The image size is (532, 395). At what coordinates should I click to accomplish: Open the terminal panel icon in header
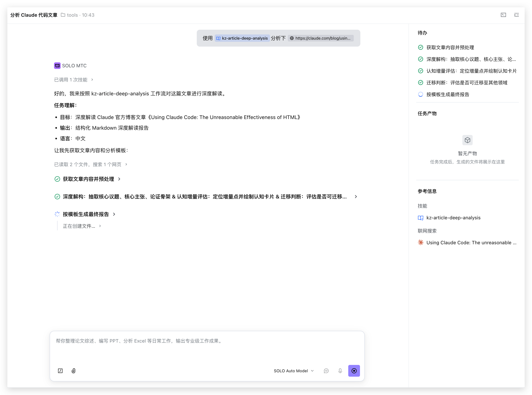503,15
